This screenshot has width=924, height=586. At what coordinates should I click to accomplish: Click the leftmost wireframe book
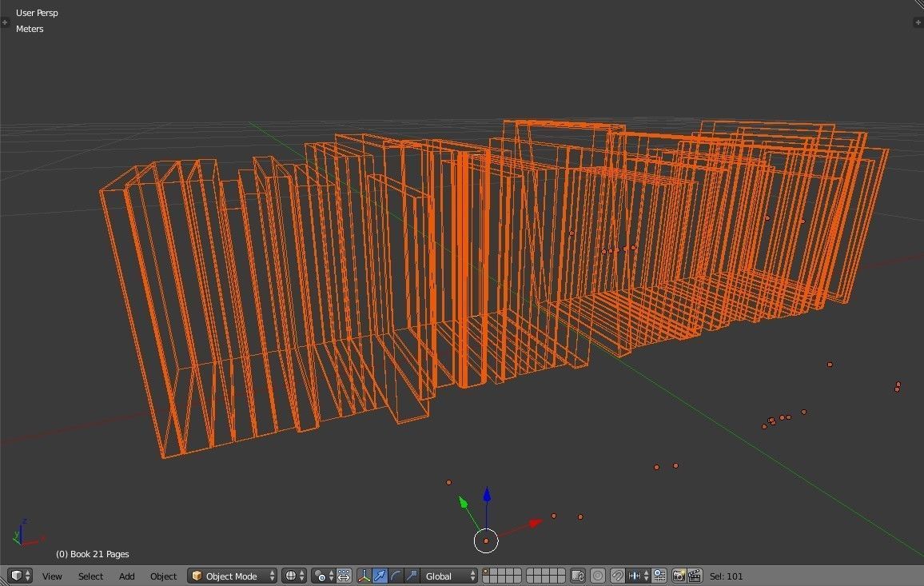[141, 313]
